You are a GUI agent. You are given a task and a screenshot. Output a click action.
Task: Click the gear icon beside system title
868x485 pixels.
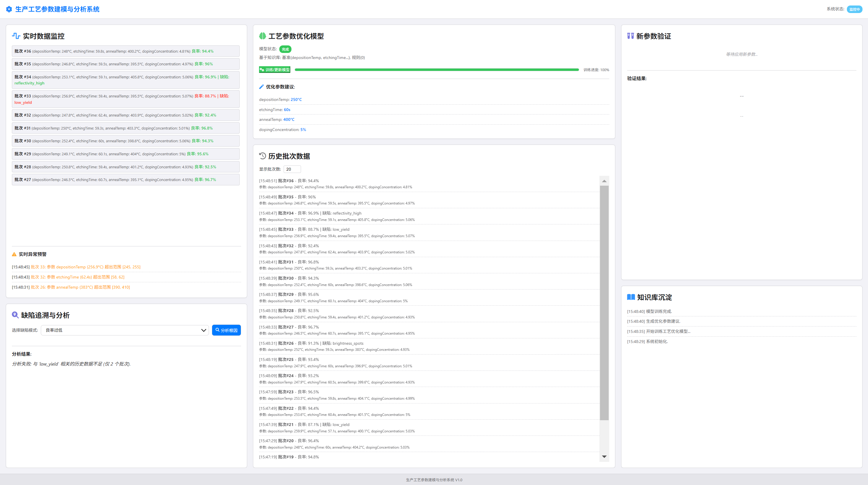(x=9, y=10)
